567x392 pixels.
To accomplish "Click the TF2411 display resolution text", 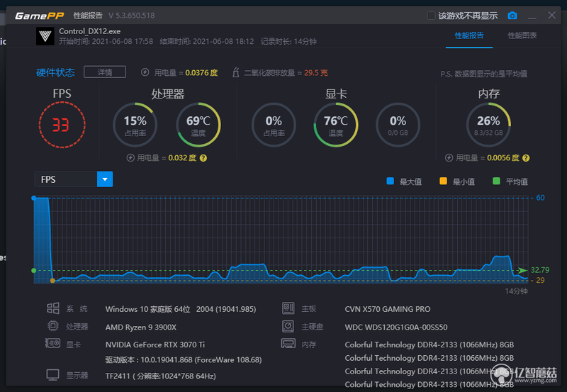I will [x=161, y=376].
